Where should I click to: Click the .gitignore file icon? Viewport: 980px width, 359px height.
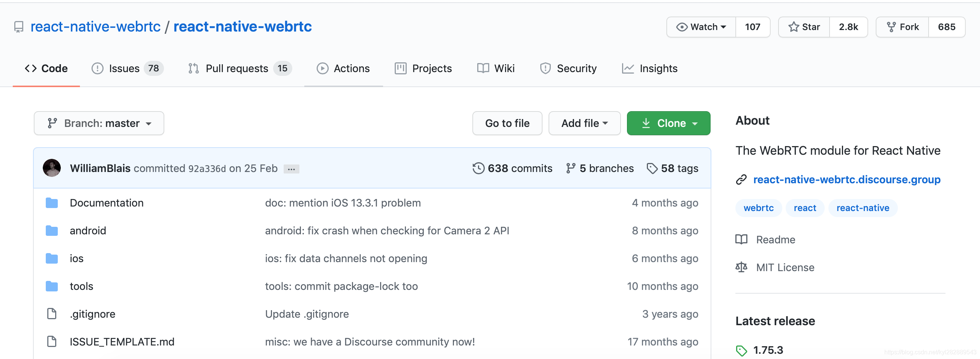click(52, 314)
